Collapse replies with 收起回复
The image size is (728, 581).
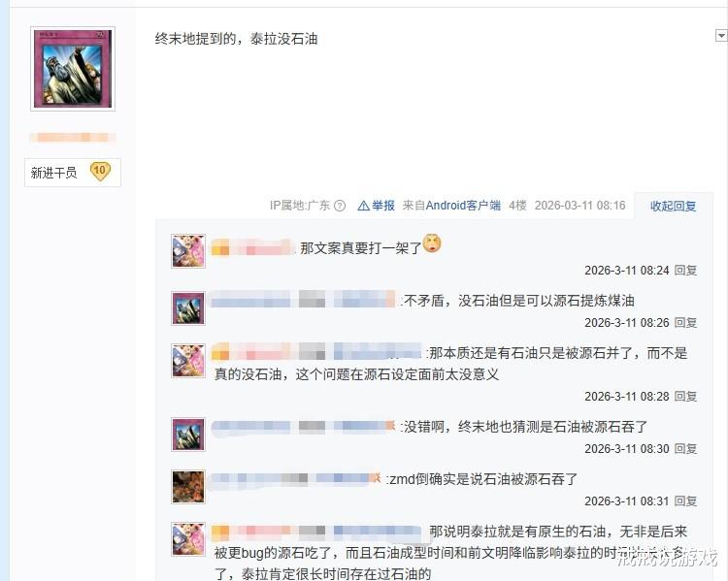(673, 206)
